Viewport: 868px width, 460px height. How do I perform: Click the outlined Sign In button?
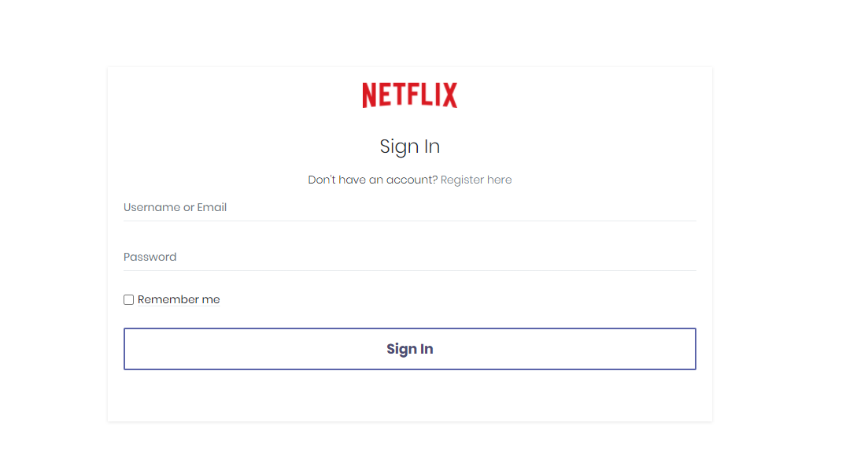[409, 349]
